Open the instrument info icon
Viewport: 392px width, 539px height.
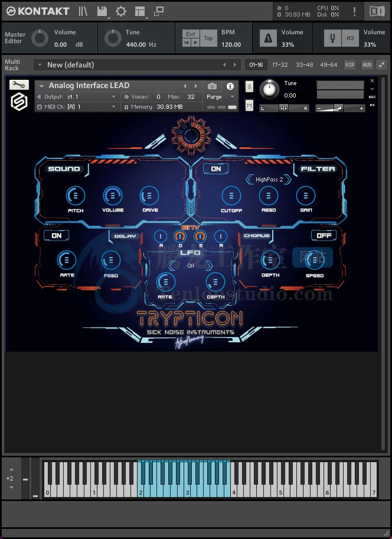coord(230,86)
